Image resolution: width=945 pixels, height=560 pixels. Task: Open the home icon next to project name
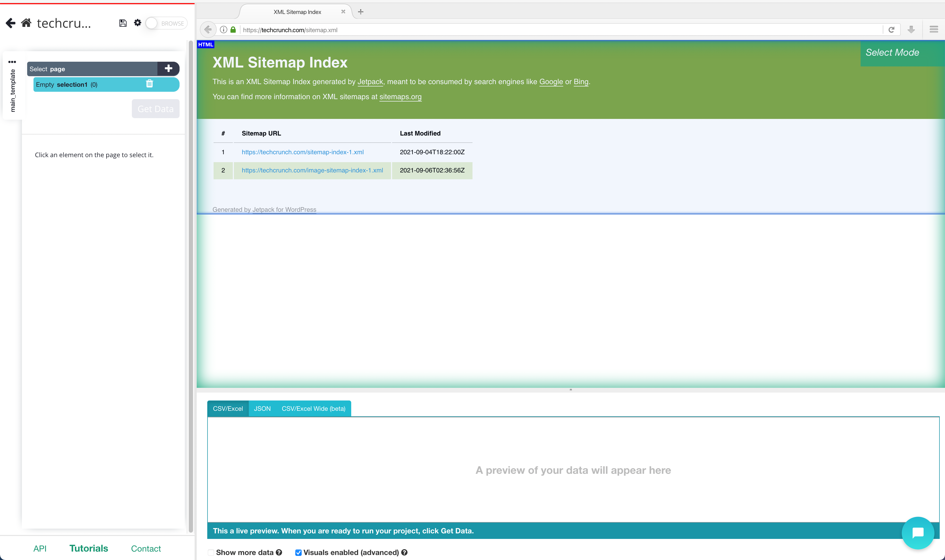coord(26,23)
